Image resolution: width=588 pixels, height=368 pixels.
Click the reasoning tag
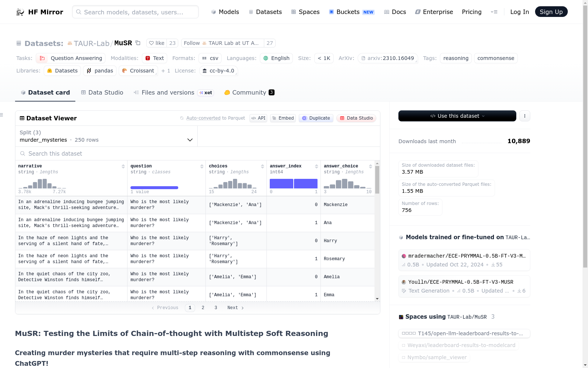coord(456,58)
